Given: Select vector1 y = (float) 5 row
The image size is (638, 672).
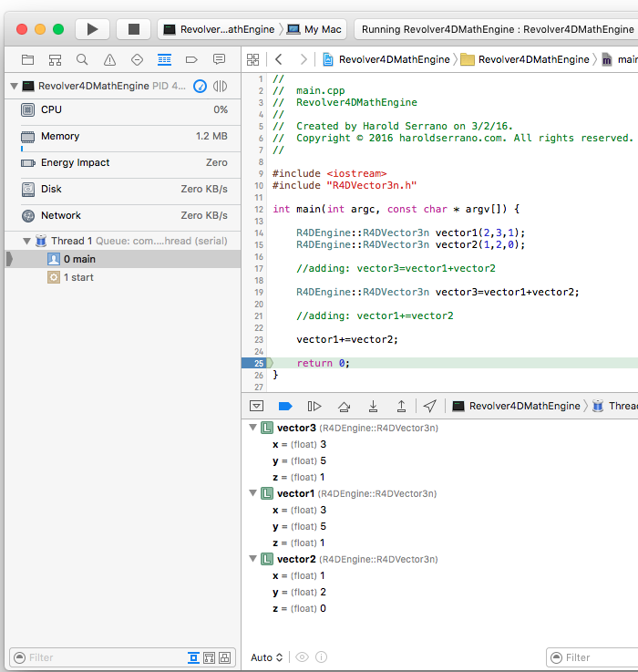Looking at the screenshot, I should [439, 526].
